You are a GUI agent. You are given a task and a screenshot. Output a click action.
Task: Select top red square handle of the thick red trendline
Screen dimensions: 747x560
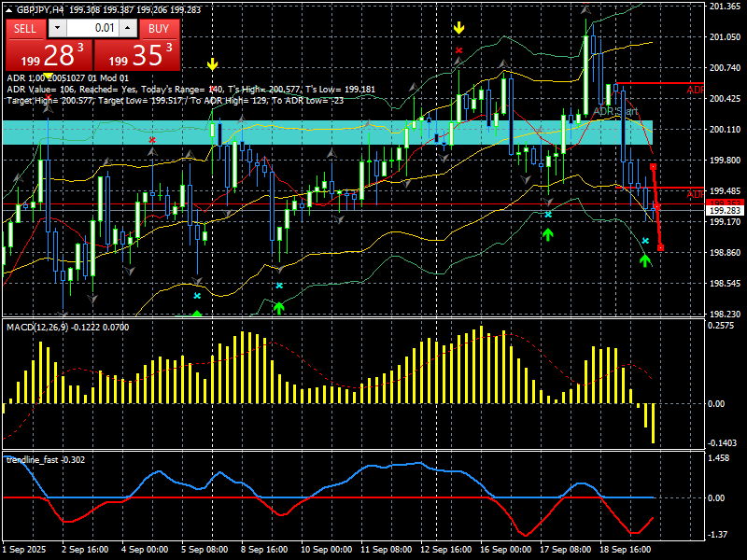[653, 167]
